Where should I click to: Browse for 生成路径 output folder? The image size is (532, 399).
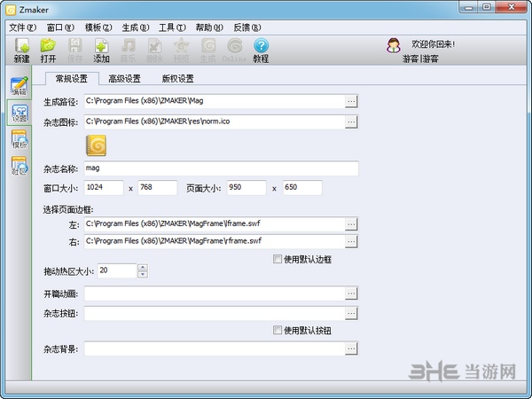[x=351, y=101]
